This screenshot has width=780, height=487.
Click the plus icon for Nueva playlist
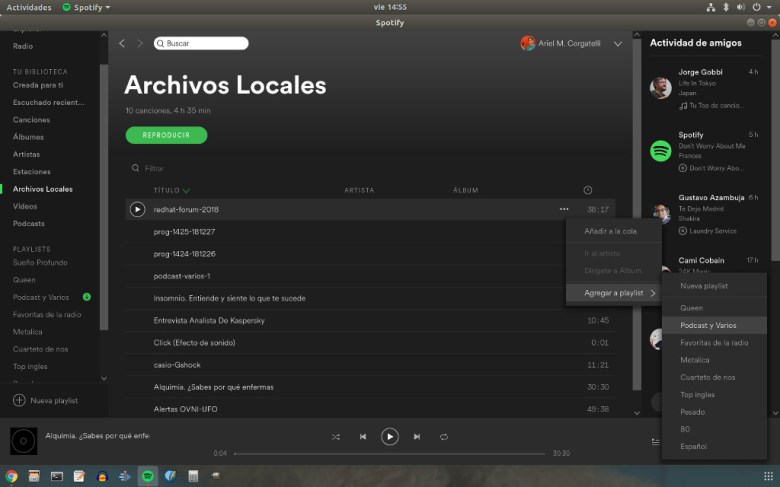(19, 400)
